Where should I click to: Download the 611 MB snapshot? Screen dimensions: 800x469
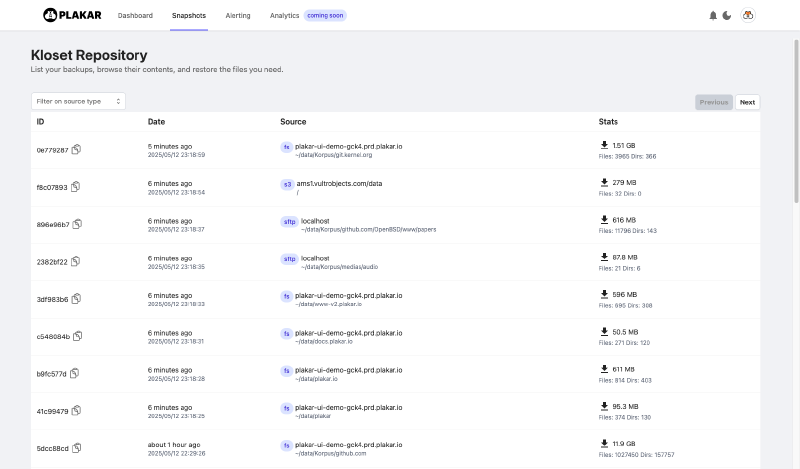coord(604,369)
